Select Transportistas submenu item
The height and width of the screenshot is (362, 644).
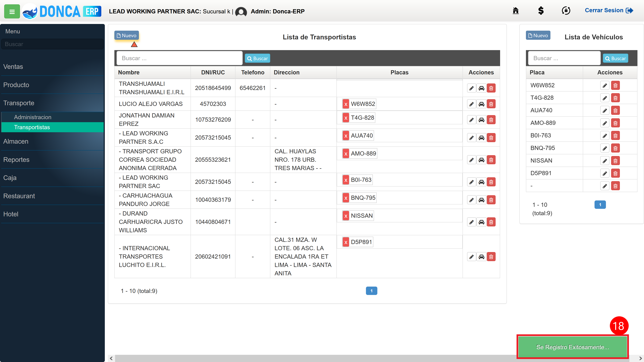tap(52, 127)
